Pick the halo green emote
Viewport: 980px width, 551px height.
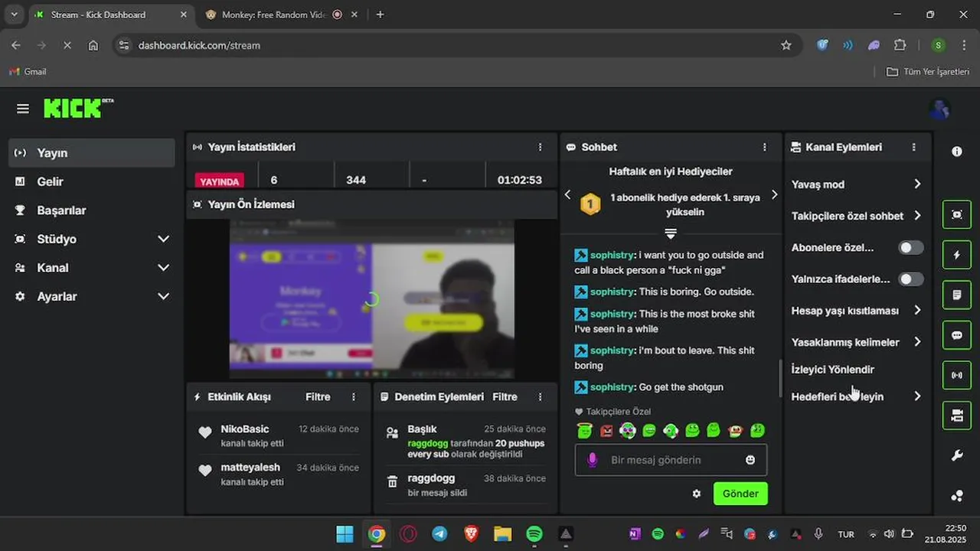(x=585, y=430)
